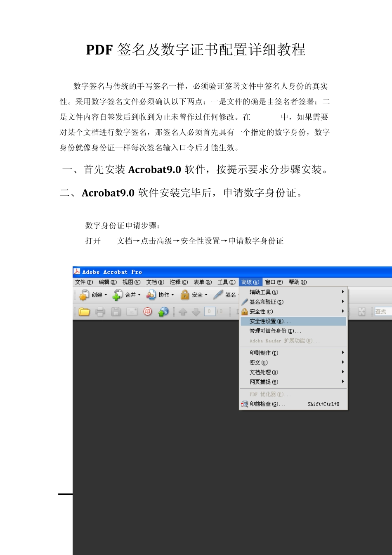Open the 注释(C) menu
The height and width of the screenshot is (555, 392).
[179, 282]
